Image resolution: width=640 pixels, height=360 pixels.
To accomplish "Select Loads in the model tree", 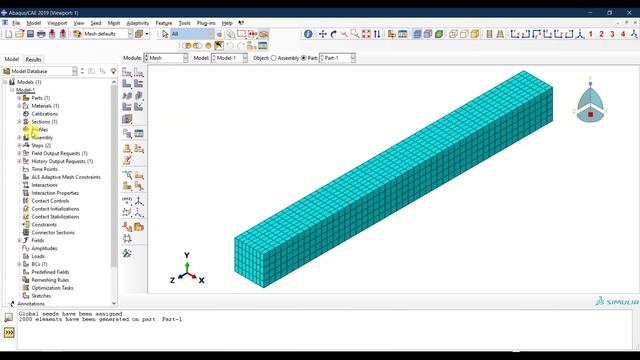I will pos(38,256).
